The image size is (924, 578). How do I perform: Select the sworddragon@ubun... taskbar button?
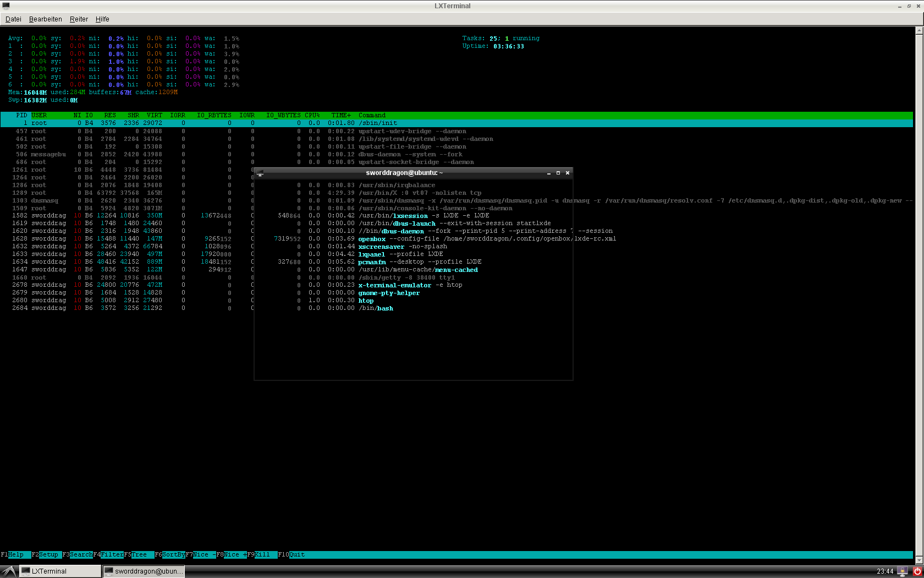[x=144, y=571]
